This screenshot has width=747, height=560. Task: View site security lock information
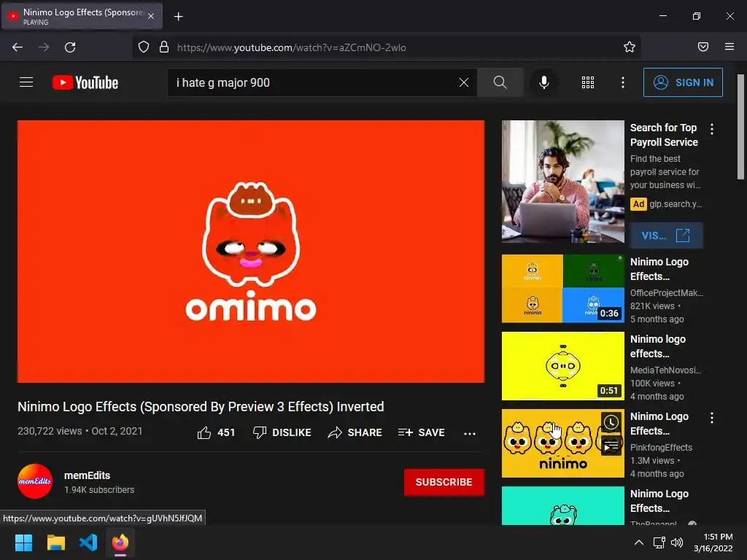click(164, 47)
